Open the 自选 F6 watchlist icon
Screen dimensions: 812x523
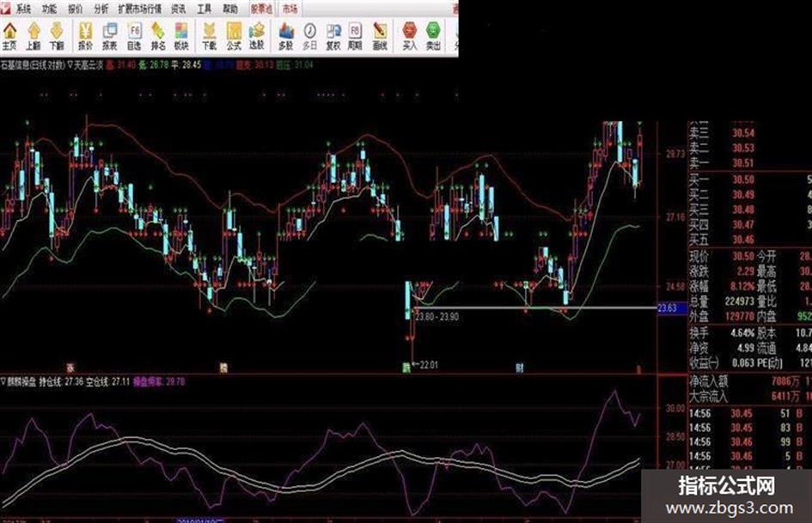coord(134,36)
